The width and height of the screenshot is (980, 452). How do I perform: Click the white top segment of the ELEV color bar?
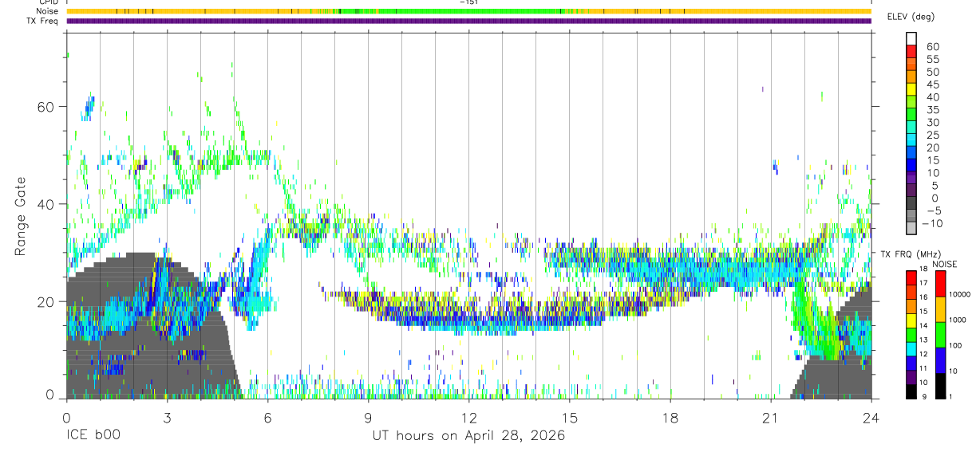pos(911,39)
